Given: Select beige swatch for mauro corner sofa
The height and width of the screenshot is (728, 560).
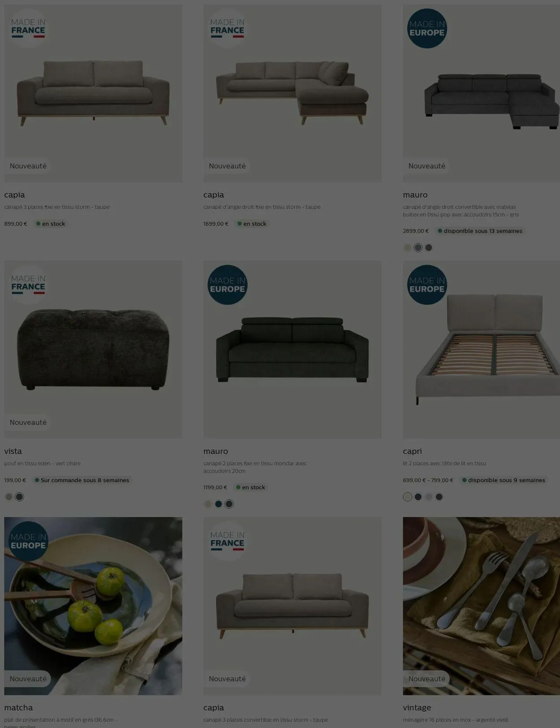Looking at the screenshot, I should (407, 247).
